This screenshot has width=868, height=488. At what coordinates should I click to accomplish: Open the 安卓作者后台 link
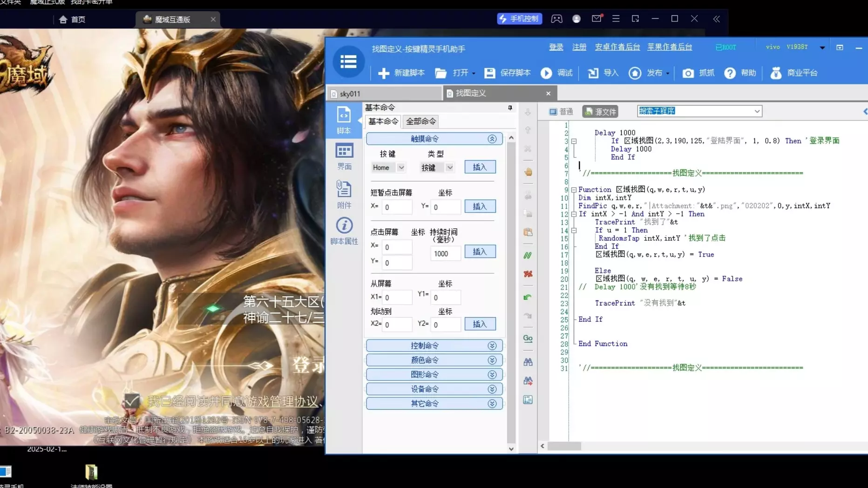(x=617, y=47)
